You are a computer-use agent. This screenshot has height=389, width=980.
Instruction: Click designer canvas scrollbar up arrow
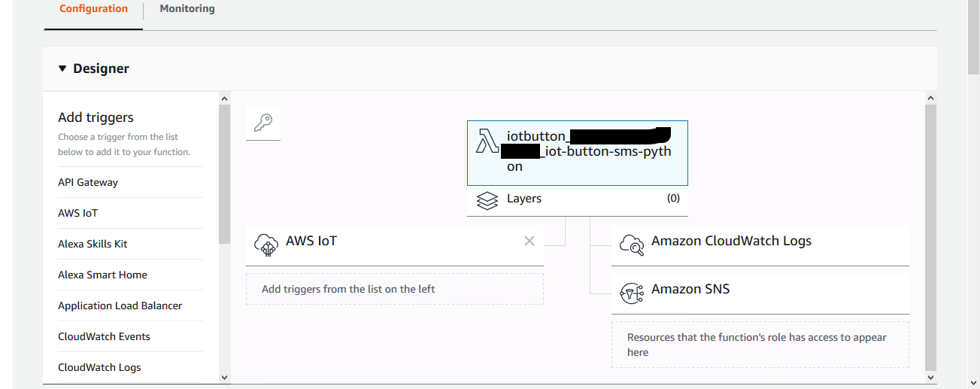930,98
